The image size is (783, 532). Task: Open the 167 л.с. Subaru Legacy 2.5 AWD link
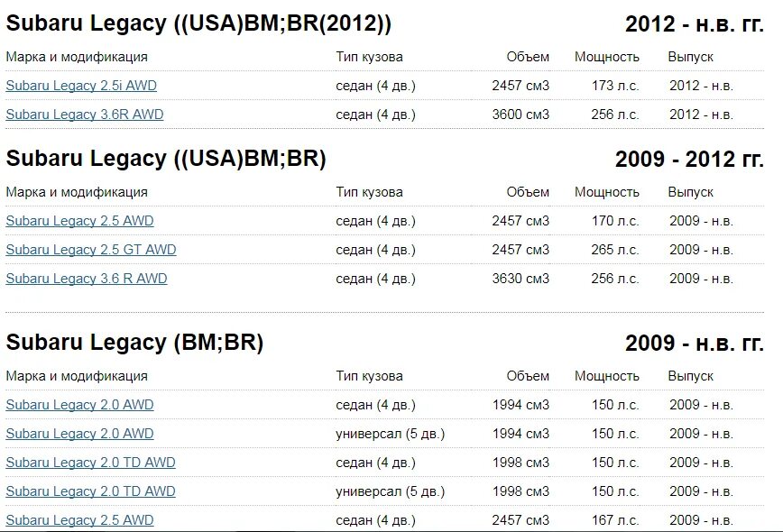click(x=79, y=520)
